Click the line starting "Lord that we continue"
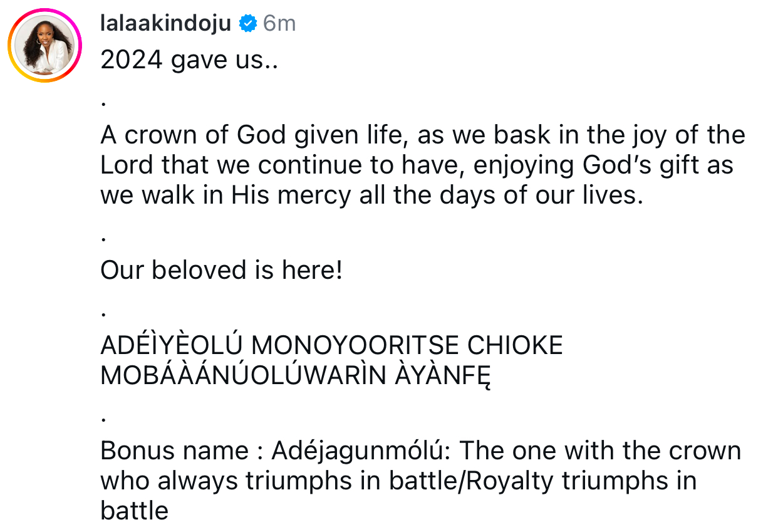 [417, 165]
